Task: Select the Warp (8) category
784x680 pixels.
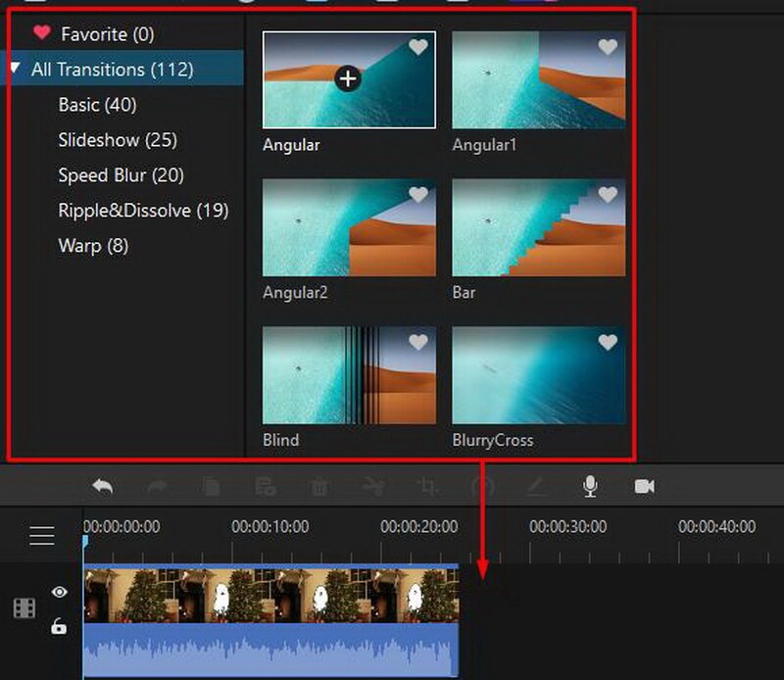Action: (93, 246)
